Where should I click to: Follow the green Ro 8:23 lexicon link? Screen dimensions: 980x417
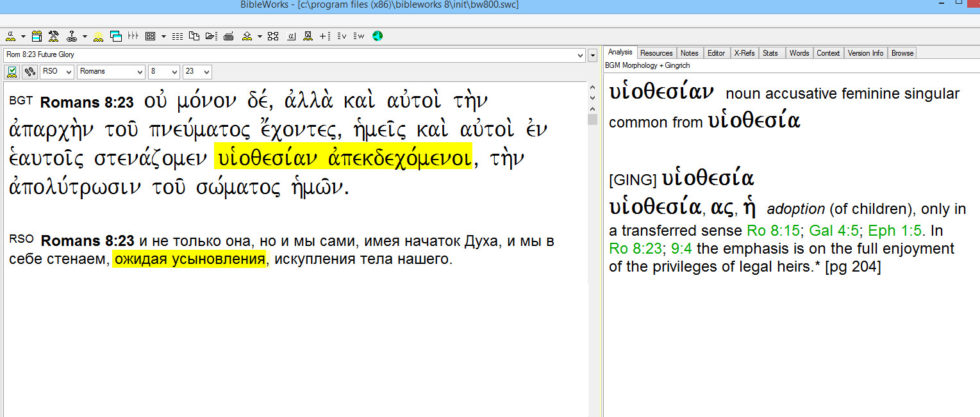click(635, 249)
